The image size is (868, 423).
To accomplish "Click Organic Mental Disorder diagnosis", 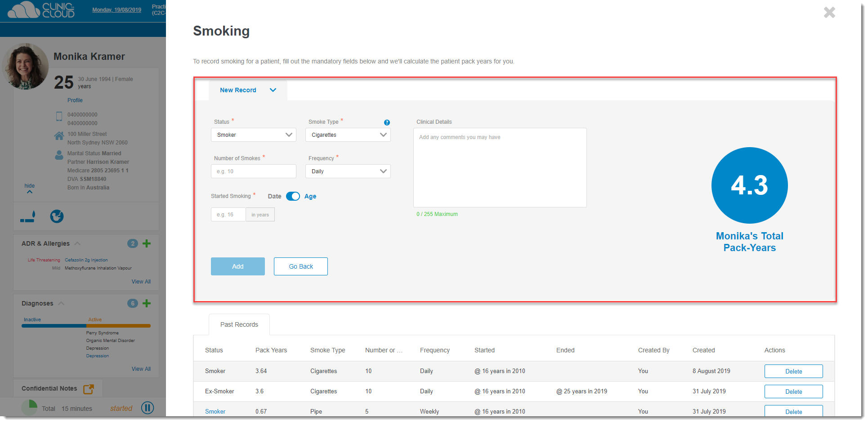I will pos(111,341).
